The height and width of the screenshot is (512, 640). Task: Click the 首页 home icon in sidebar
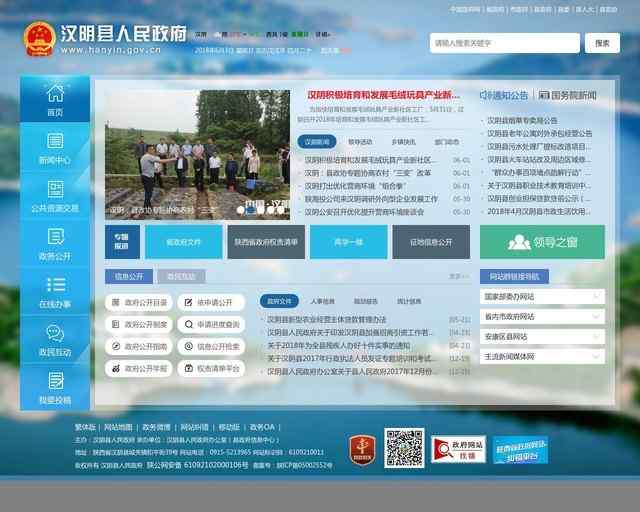pos(55,94)
